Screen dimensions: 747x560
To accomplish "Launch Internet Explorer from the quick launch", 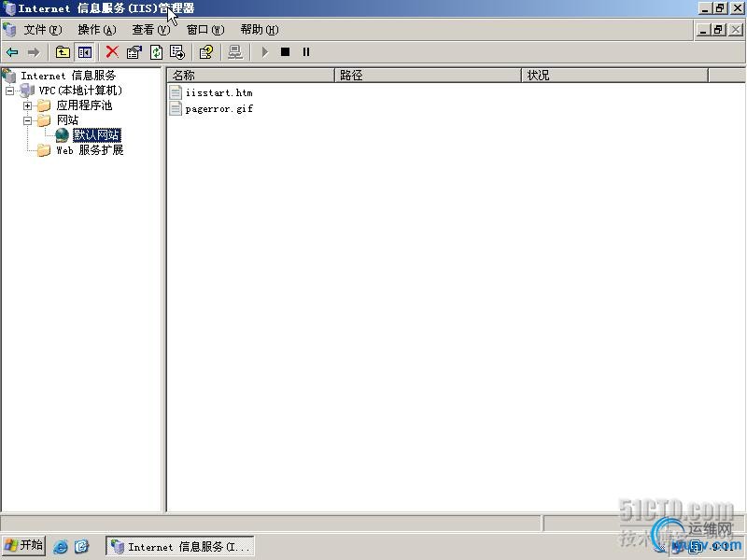I will pos(61,546).
